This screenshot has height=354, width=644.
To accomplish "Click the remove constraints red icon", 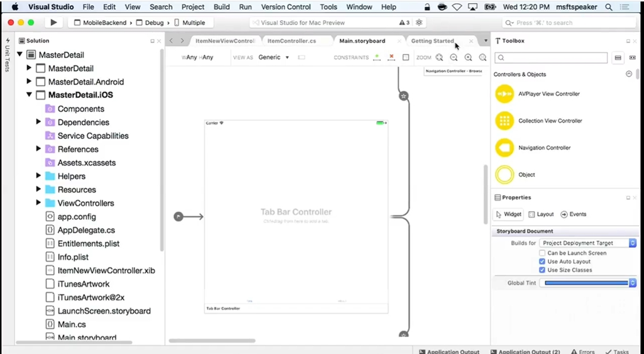I will (x=392, y=57).
